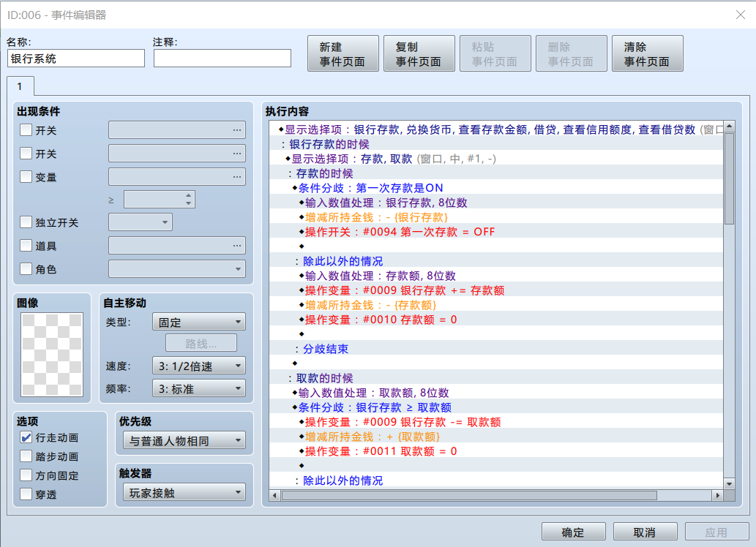The width and height of the screenshot is (756, 547).
Task: Open the 角色 selection dropdown
Action: [x=177, y=269]
